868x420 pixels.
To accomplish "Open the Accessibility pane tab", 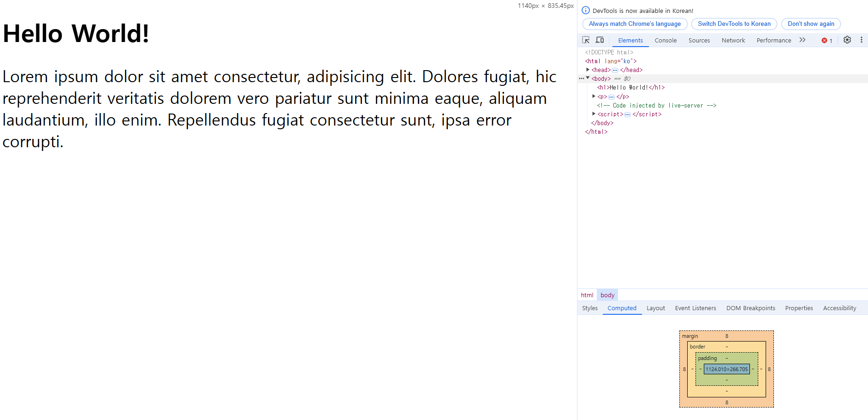I will click(840, 308).
